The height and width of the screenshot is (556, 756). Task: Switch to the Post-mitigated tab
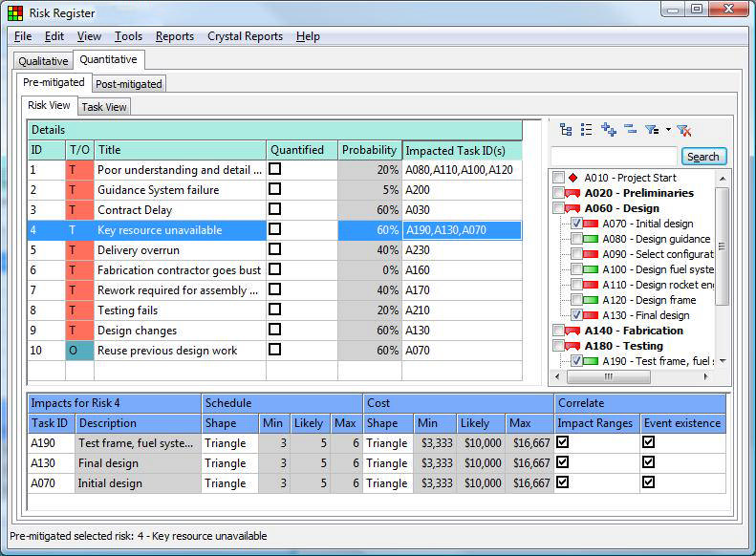click(x=129, y=84)
